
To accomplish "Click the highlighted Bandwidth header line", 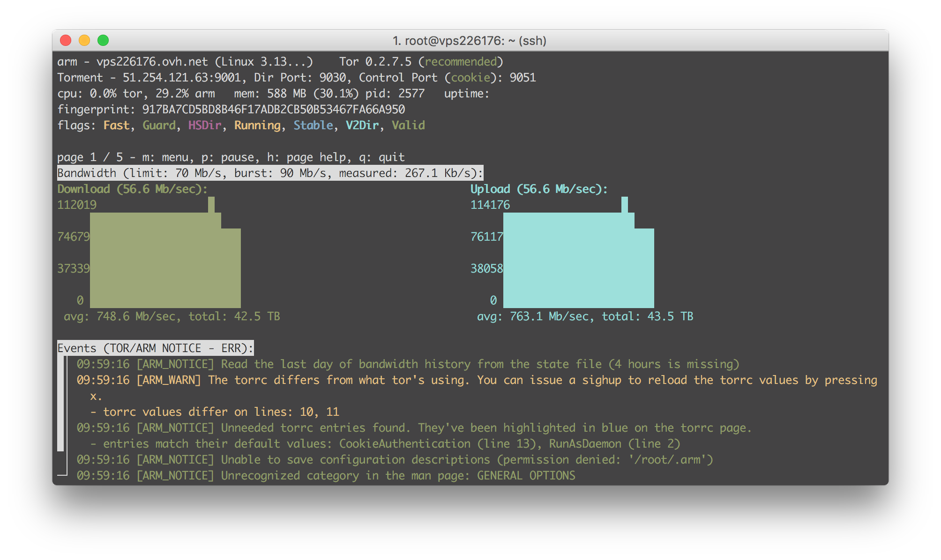I will click(270, 173).
